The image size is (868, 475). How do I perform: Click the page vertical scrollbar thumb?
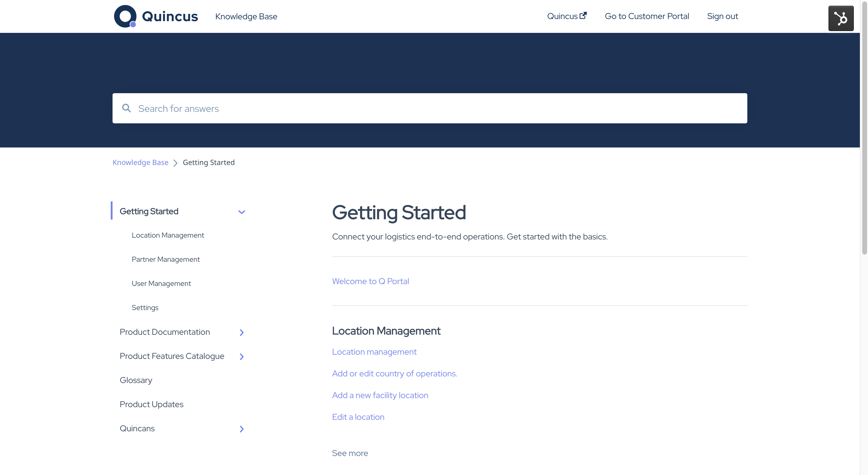pos(864,127)
